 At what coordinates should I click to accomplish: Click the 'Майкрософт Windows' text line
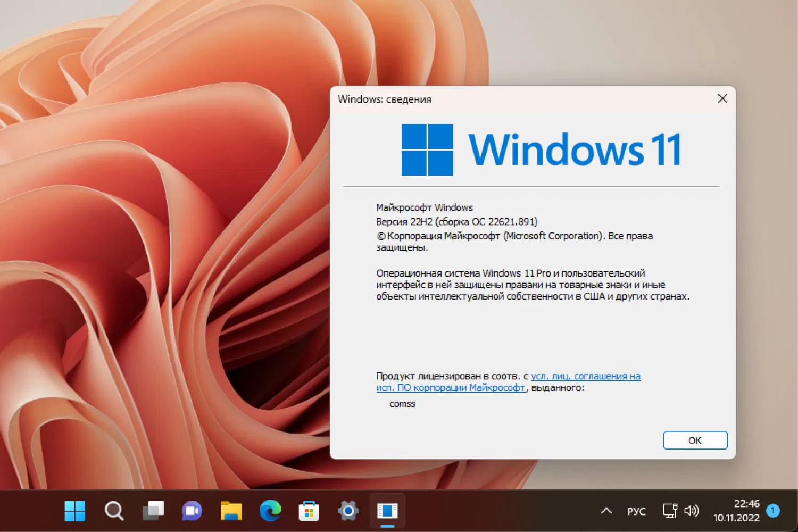[425, 207]
